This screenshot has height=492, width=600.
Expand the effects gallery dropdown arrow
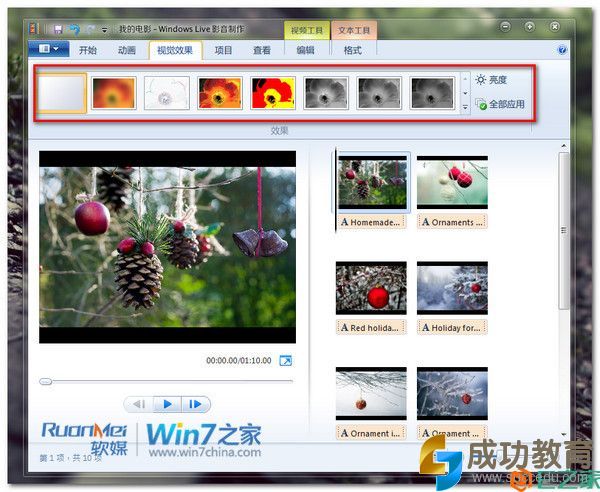[x=464, y=107]
